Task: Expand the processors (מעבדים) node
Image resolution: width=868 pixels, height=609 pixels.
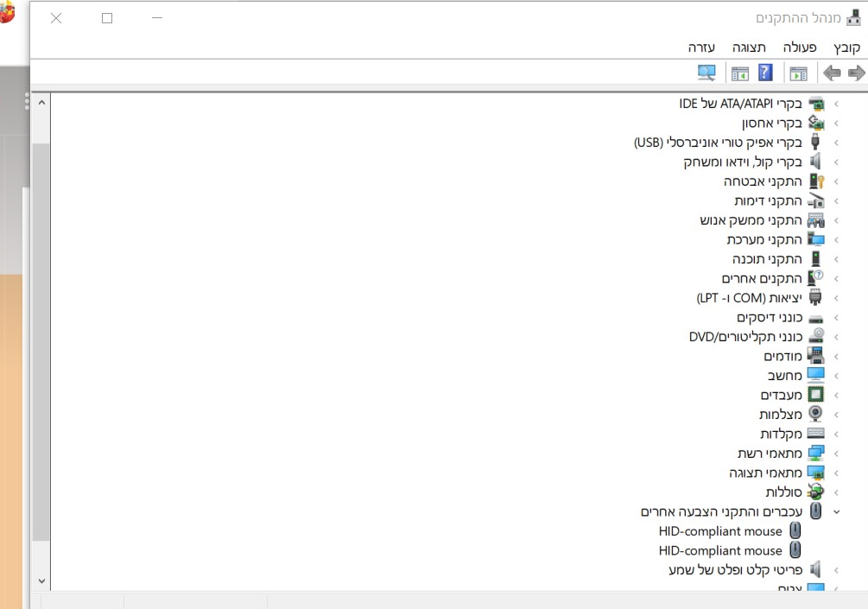Action: pyautogui.click(x=836, y=396)
